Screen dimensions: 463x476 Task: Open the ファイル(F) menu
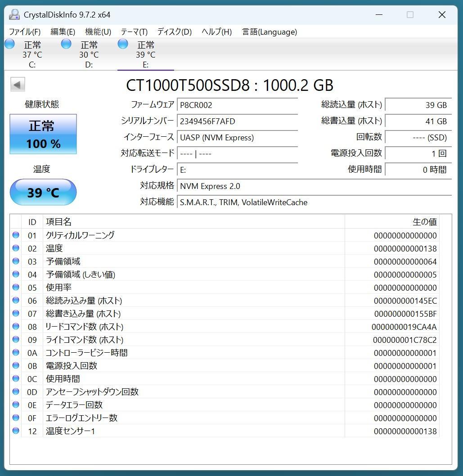25,32
